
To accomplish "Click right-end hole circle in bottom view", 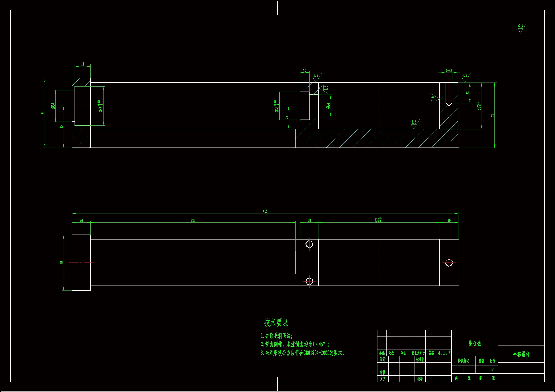I will (449, 263).
